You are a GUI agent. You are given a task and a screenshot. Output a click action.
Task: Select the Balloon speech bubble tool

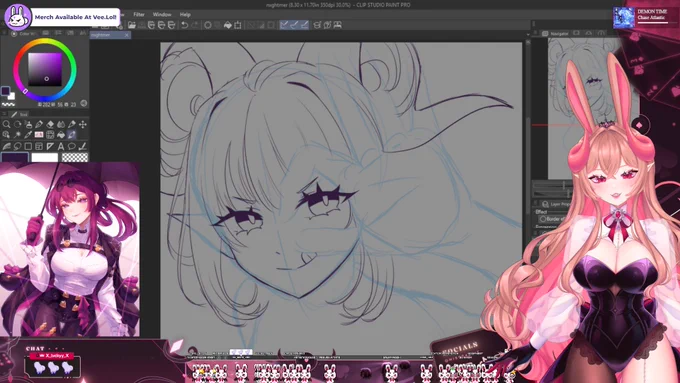click(72, 146)
